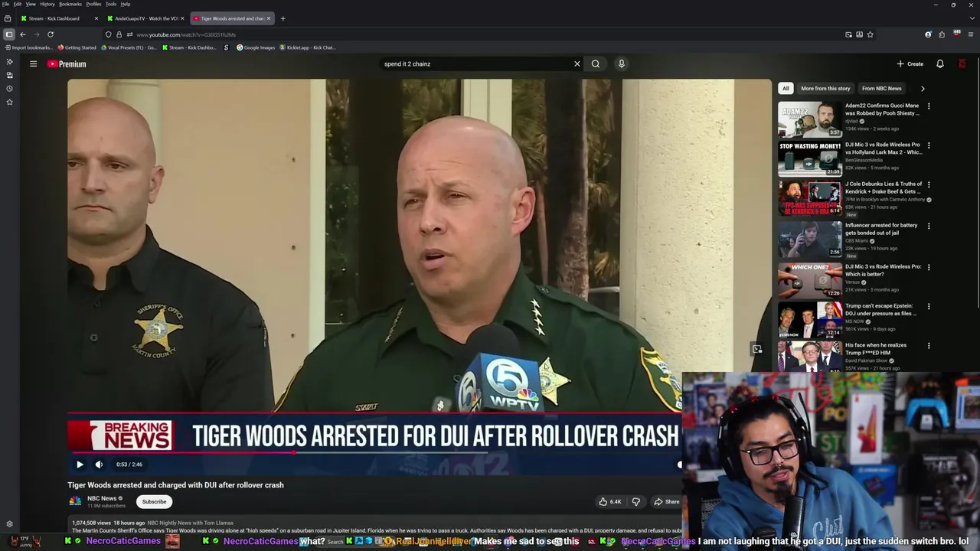The width and height of the screenshot is (980, 551).
Task: Open options for DJI Mic 3 Which is better
Action: (929, 268)
